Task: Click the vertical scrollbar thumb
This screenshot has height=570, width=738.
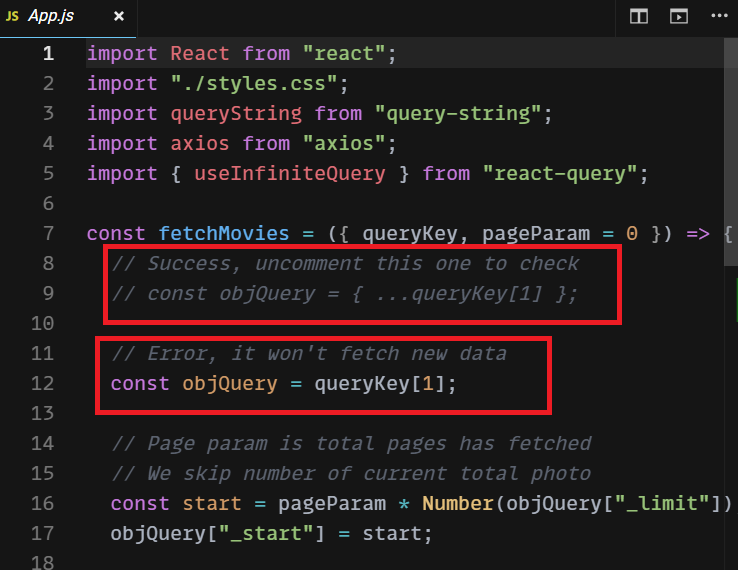Action: pos(731,152)
